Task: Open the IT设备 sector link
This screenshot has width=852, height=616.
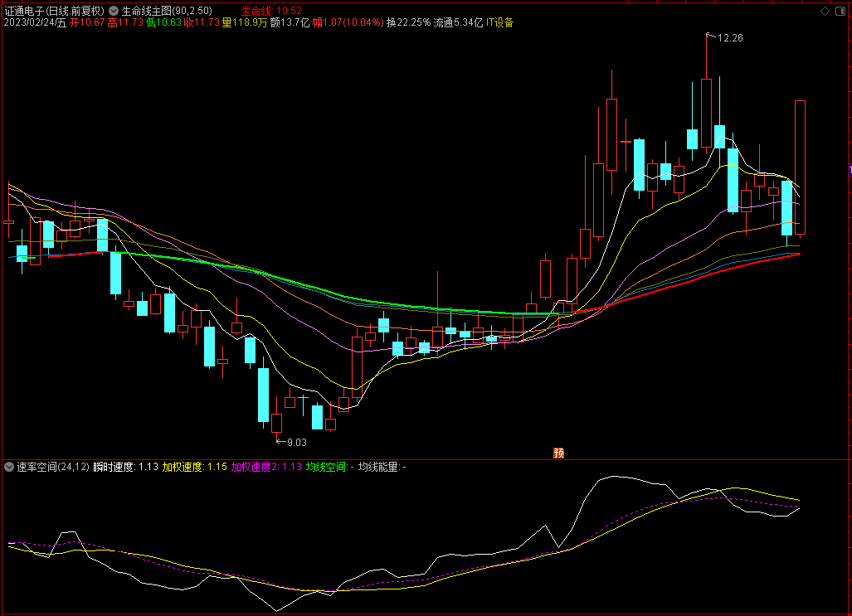Action: 500,23
